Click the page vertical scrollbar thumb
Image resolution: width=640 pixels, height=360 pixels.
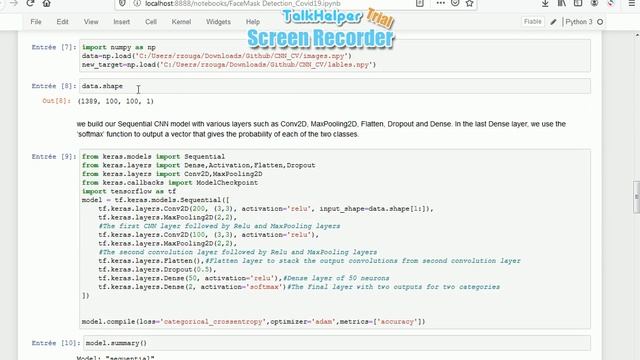click(636, 197)
